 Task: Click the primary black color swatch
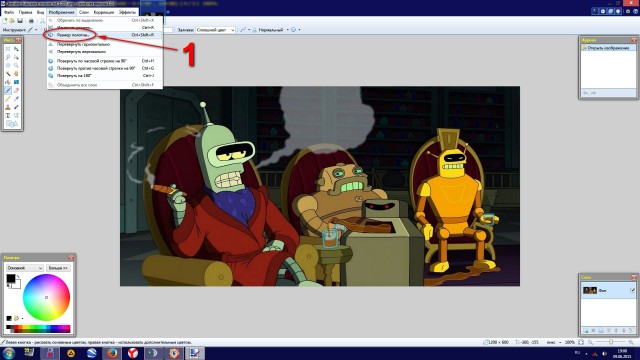[11, 278]
